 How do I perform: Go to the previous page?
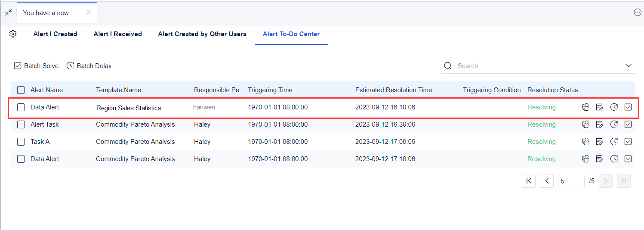(546, 181)
